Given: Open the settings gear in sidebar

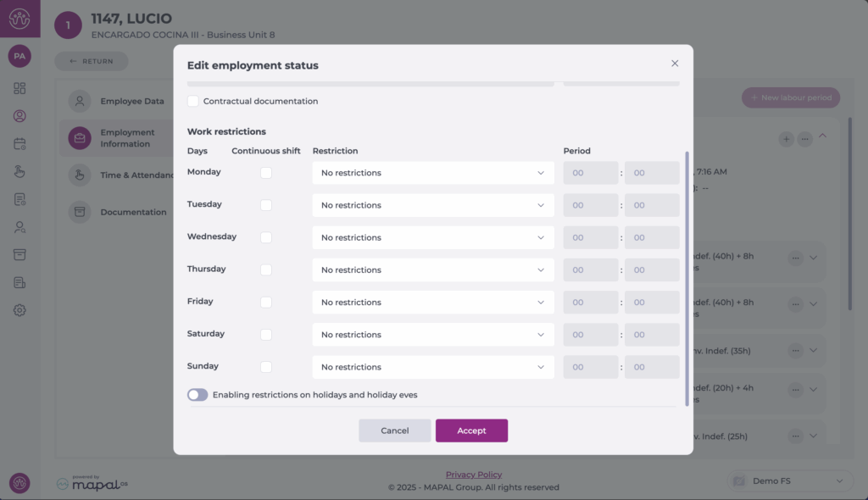Looking at the screenshot, I should pos(19,310).
